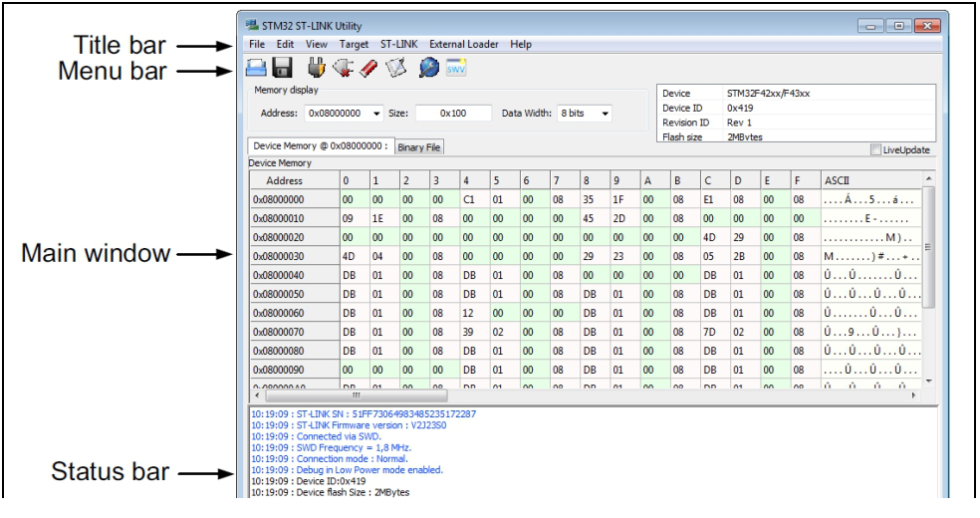The width and height of the screenshot is (980, 518).
Task: Select row address cell 0x08000090
Action: click(x=295, y=370)
